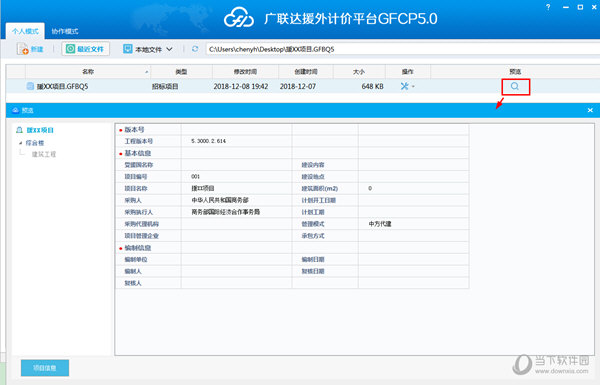Screen dimensions: 600x385
Task: Open the 最近文件 recent files button
Action: (85, 49)
